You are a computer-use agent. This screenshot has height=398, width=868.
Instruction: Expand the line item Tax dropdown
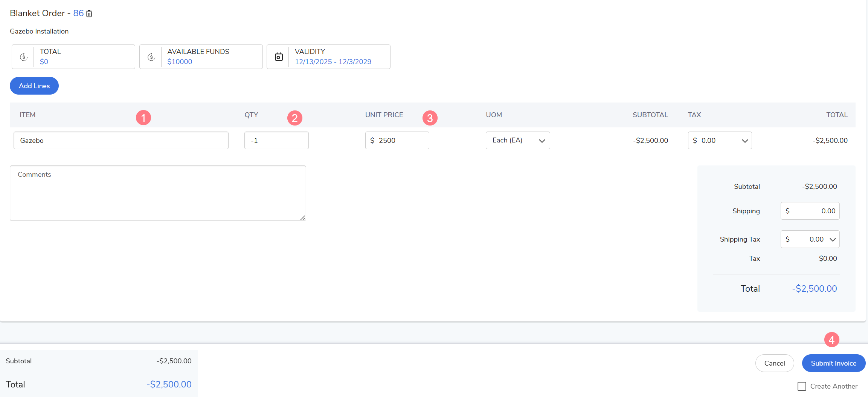pyautogui.click(x=744, y=141)
